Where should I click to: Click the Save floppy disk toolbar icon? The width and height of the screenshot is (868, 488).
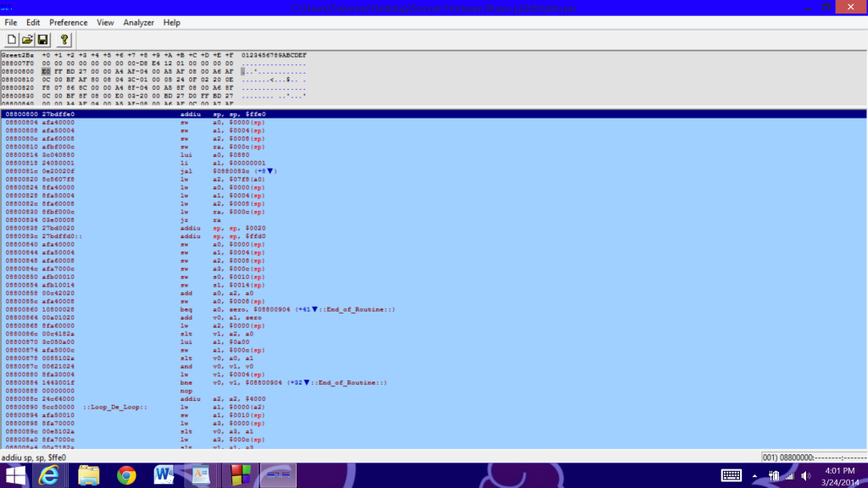click(x=42, y=40)
